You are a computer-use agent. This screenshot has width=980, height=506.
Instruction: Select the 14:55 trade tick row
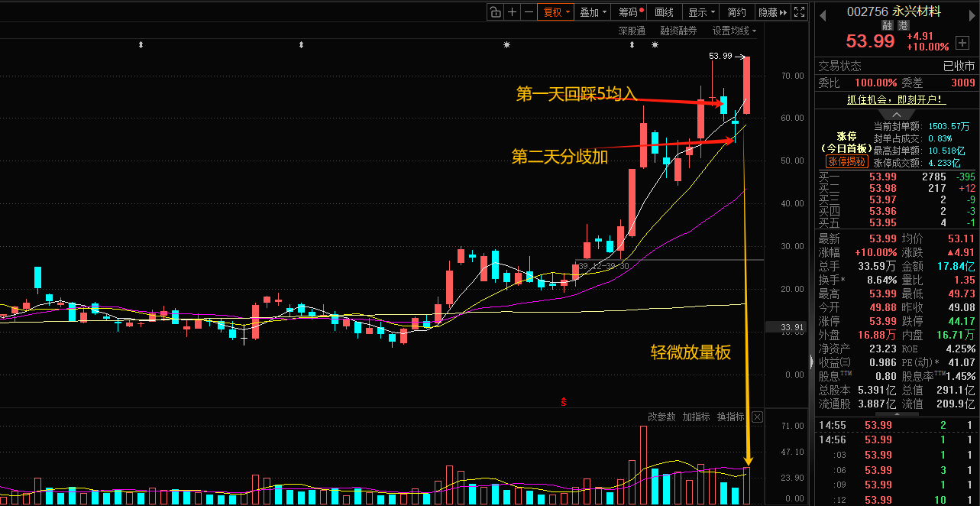point(896,425)
